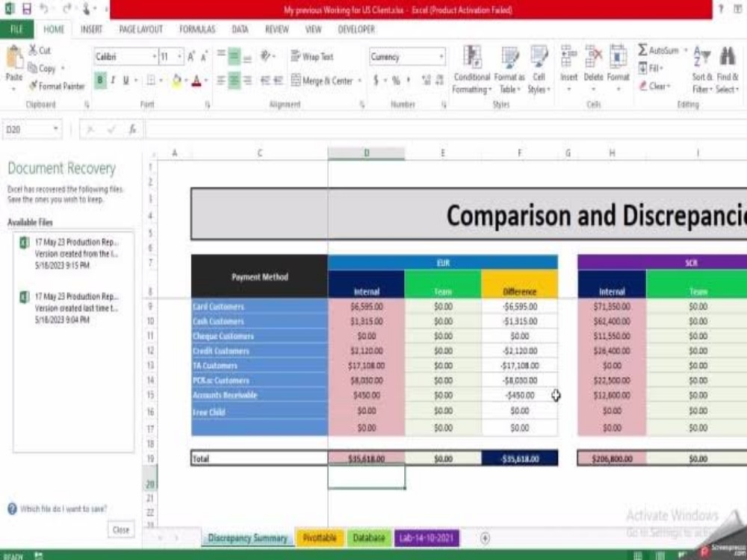This screenshot has width=747, height=560.
Task: Select column D header
Action: [366, 153]
